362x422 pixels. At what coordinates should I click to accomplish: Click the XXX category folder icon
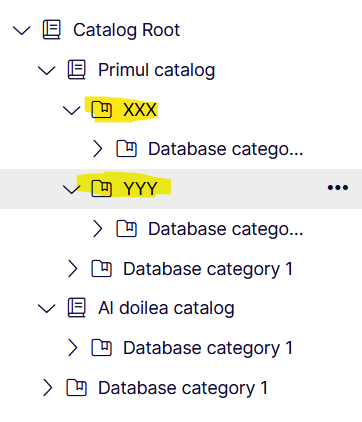(x=102, y=110)
